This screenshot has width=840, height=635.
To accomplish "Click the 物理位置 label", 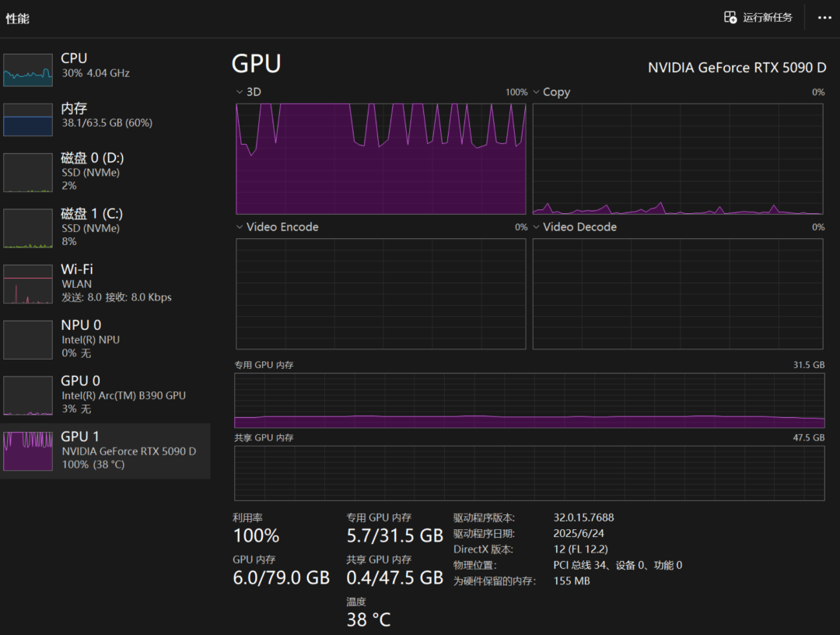I will tap(474, 565).
